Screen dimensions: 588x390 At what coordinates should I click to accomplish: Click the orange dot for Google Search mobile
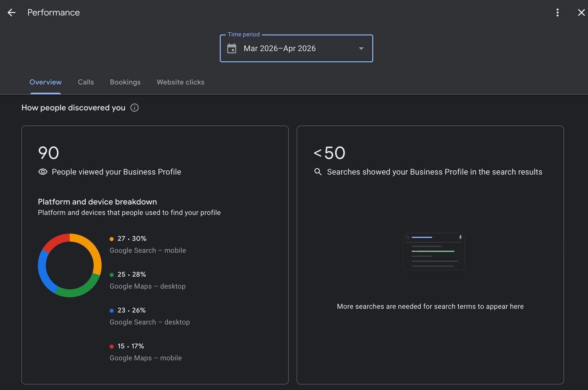pyautogui.click(x=111, y=238)
